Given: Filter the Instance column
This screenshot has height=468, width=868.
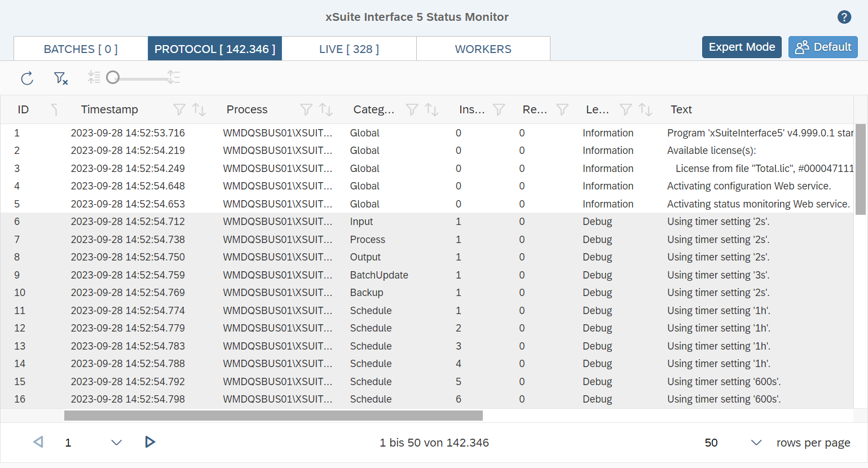Looking at the screenshot, I should pos(499,109).
